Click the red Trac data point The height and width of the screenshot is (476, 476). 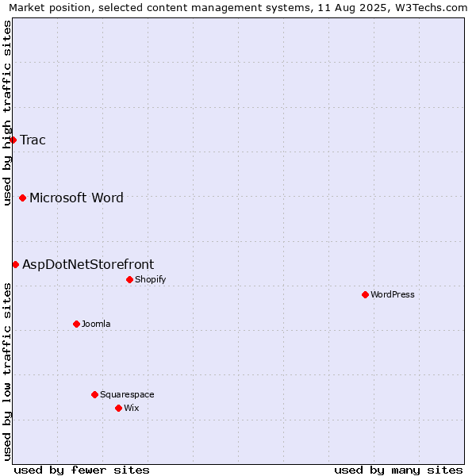point(13,140)
